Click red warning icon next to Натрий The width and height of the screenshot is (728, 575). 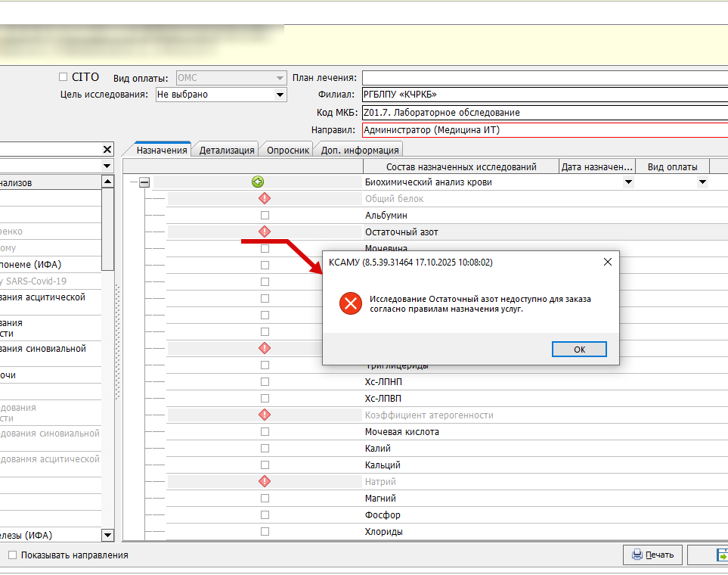pyautogui.click(x=265, y=481)
